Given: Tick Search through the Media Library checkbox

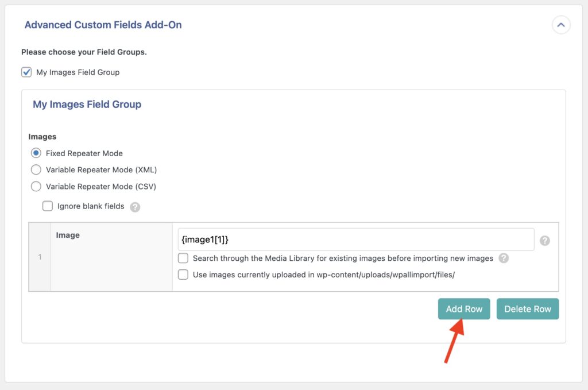Looking at the screenshot, I should click(183, 258).
